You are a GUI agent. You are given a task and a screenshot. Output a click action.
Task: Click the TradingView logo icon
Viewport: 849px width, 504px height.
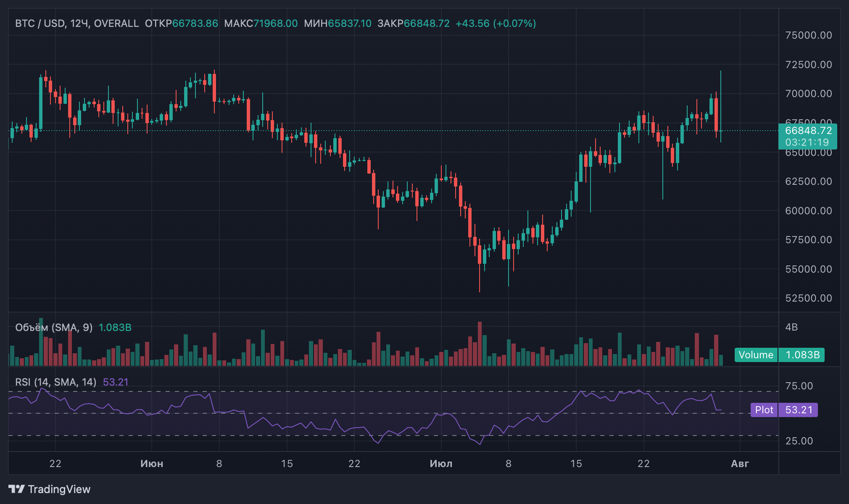pos(17,489)
